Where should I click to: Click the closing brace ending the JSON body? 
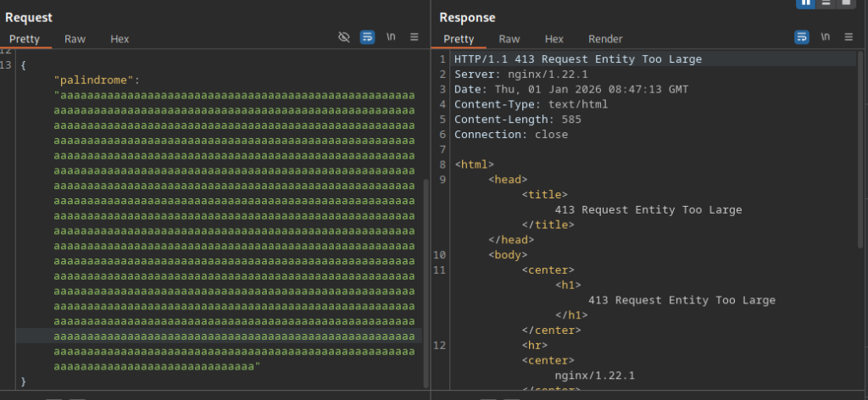23,381
